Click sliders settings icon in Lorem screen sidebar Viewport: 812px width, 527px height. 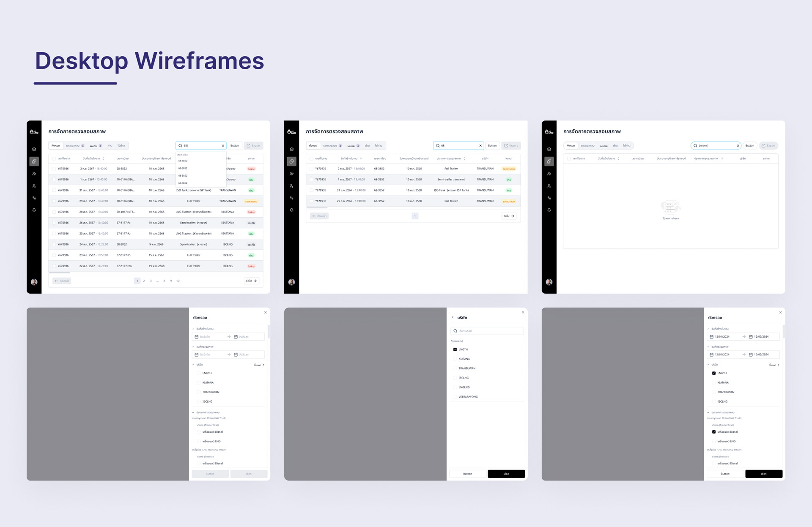click(549, 198)
